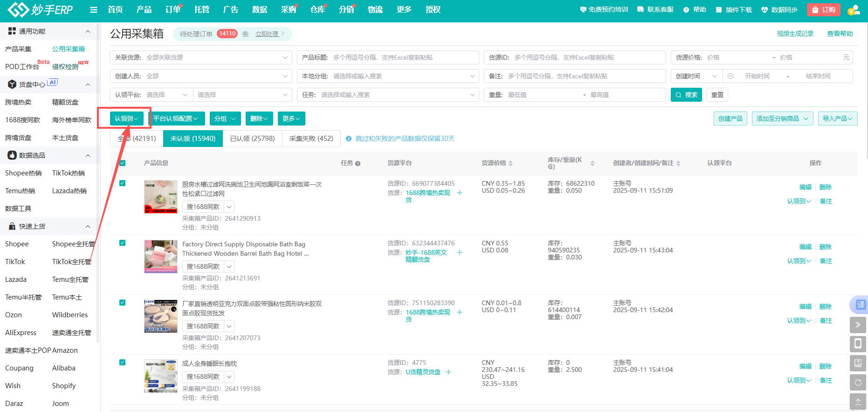Click the mobile phone floating icon
This screenshot has height=412, width=868.
pos(858,344)
